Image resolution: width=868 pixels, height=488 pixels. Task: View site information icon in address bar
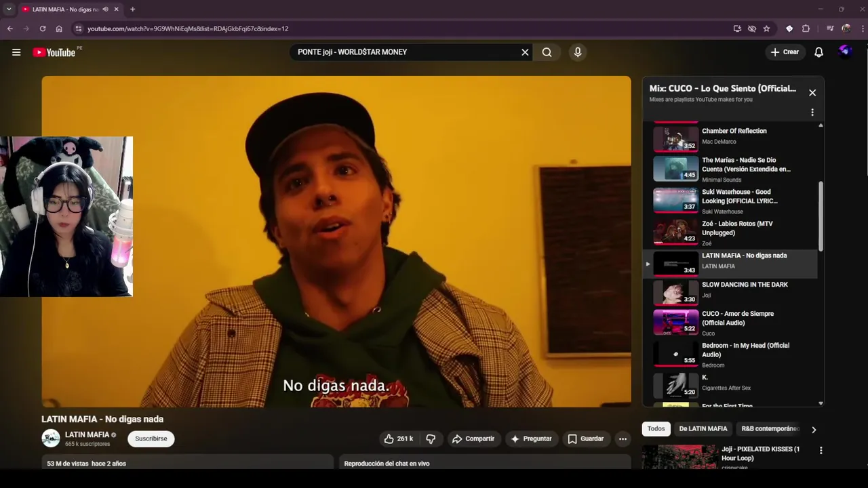coord(79,28)
